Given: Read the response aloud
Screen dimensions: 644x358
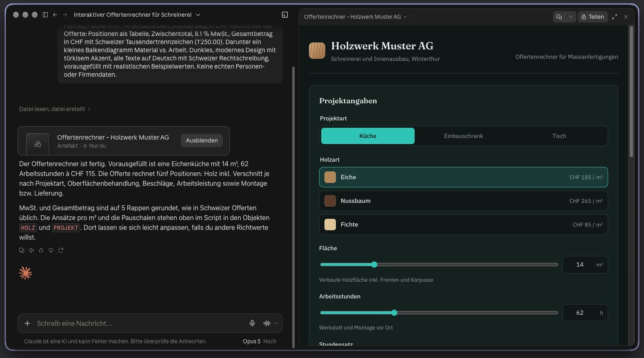Looking at the screenshot, I should click(31, 250).
